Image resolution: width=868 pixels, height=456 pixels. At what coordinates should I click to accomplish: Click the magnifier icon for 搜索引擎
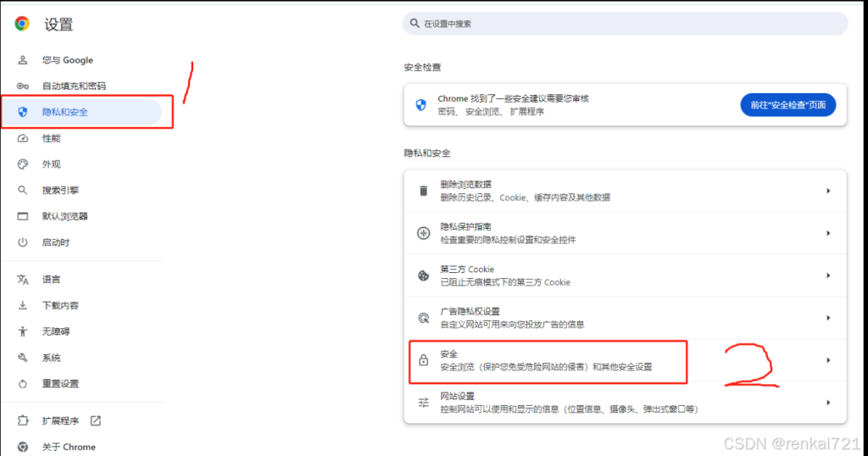pos(23,191)
